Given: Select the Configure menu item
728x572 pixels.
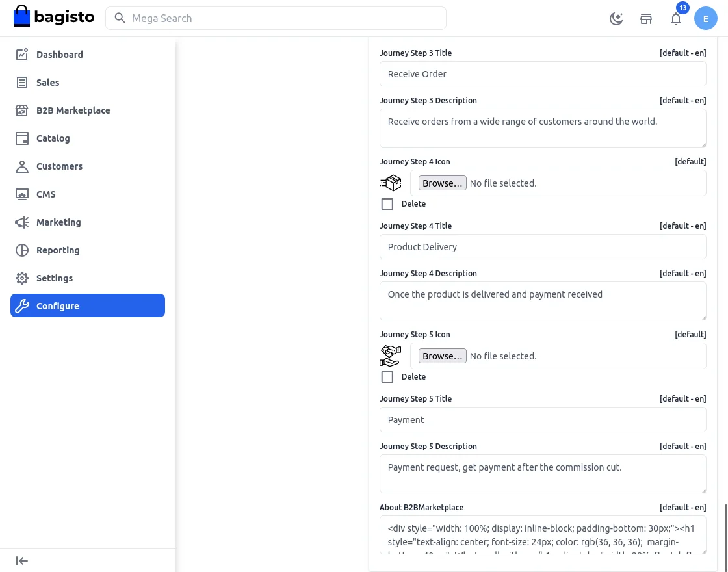Looking at the screenshot, I should coord(88,306).
